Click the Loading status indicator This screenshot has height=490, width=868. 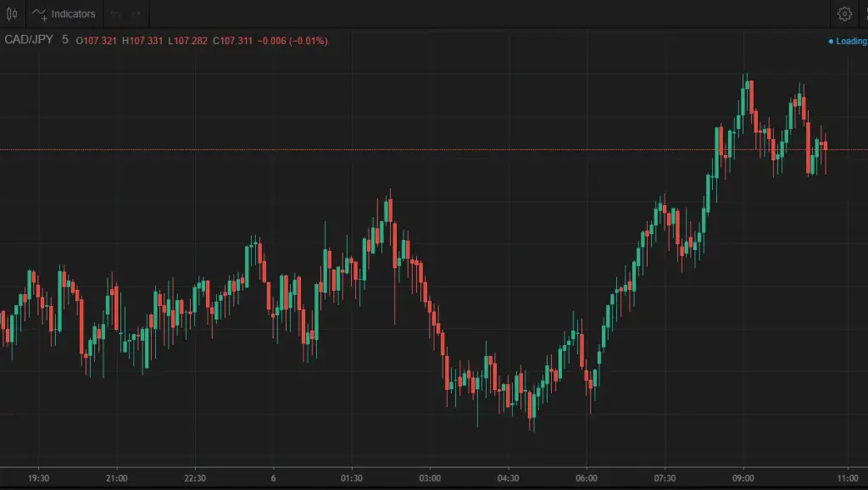click(x=848, y=41)
